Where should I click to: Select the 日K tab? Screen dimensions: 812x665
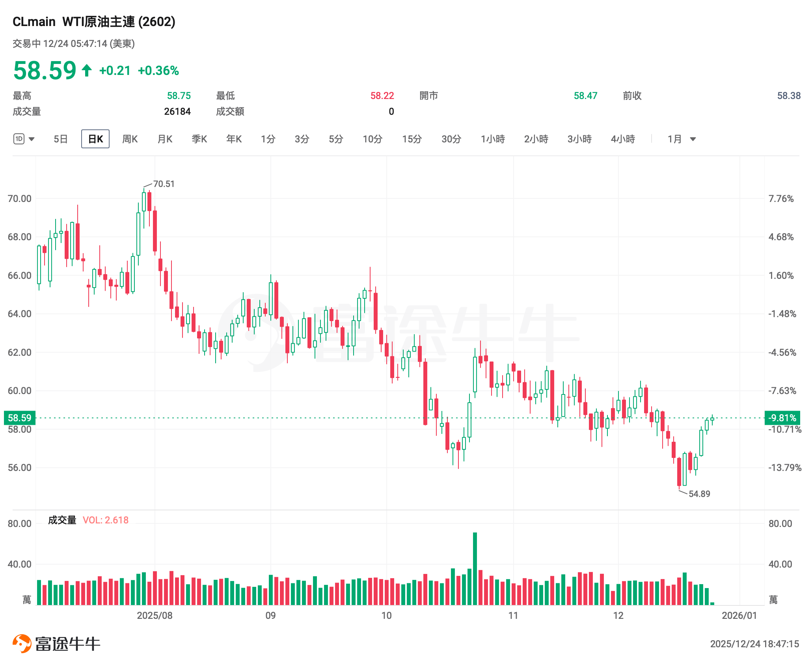95,139
